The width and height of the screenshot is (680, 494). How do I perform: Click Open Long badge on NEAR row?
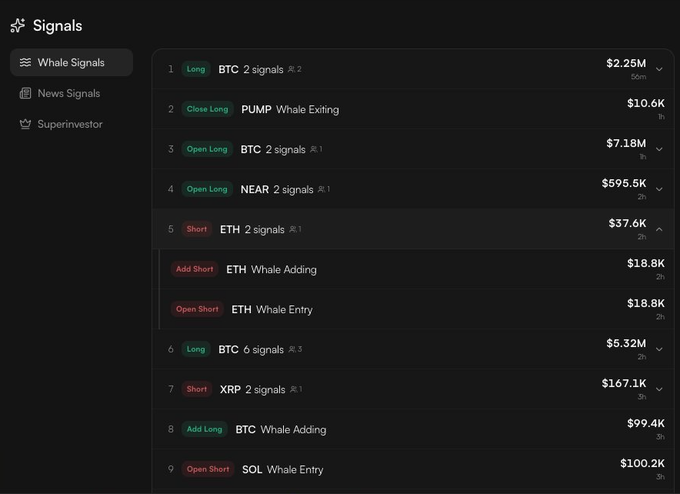pyautogui.click(x=207, y=189)
